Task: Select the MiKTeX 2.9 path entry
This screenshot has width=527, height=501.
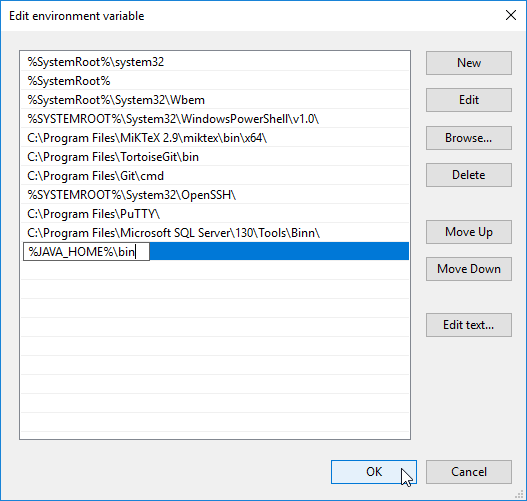Action: point(215,138)
